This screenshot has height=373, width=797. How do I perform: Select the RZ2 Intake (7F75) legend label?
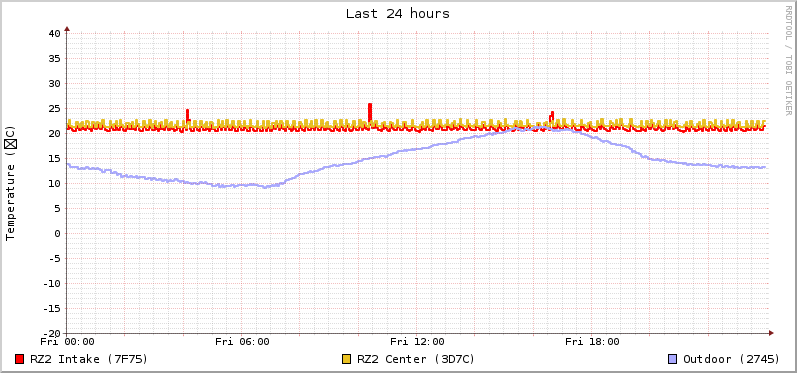pos(89,359)
